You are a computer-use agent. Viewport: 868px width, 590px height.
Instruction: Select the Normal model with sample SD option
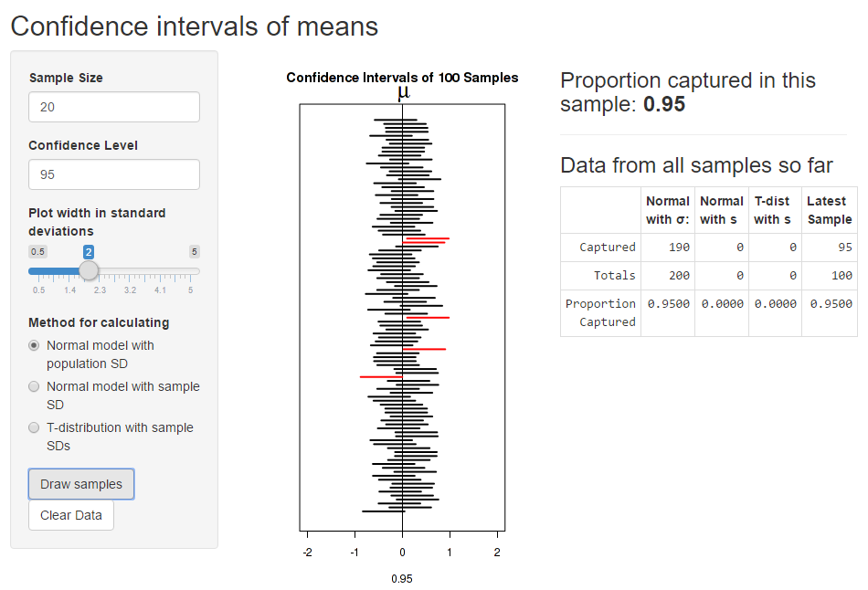point(34,386)
